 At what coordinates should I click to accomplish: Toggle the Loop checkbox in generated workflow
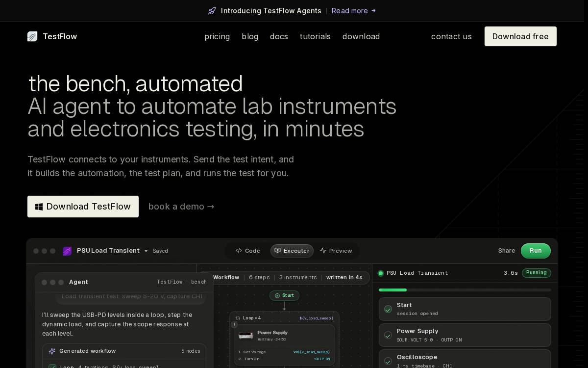(52, 367)
